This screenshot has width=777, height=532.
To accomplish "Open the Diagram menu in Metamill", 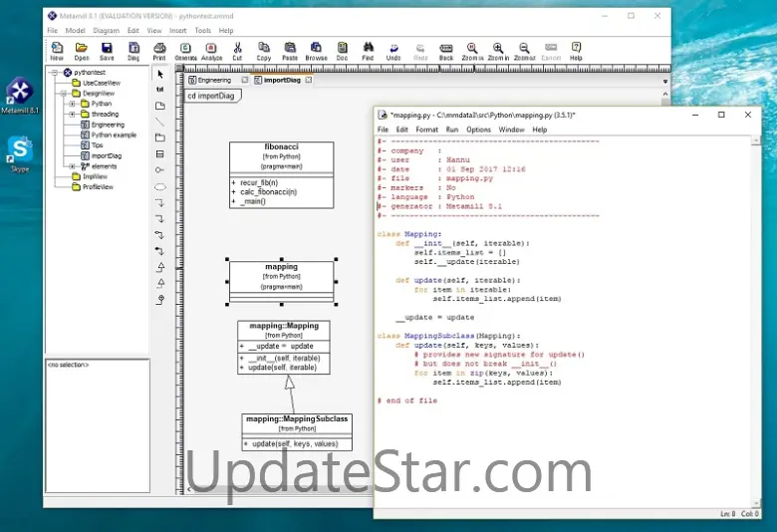I will [x=106, y=30].
